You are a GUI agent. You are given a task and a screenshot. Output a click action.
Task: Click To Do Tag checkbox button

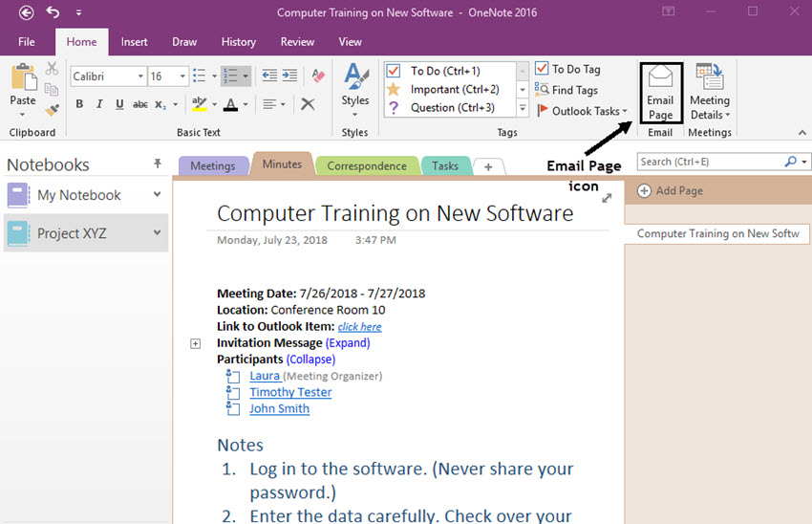click(568, 69)
